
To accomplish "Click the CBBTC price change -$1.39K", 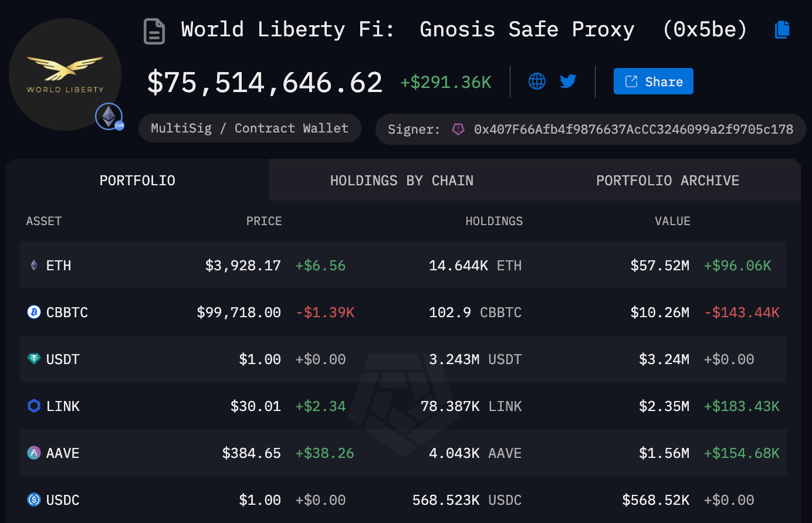I will point(325,313).
